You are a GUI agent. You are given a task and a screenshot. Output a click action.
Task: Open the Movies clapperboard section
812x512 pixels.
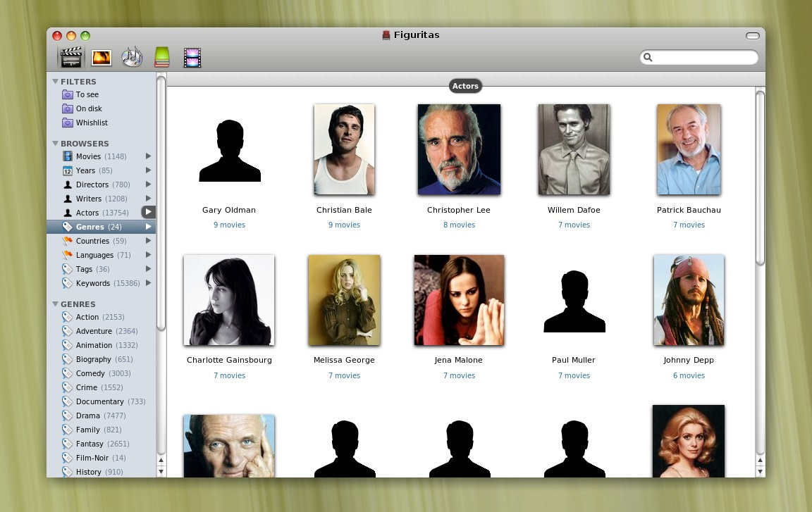(x=71, y=58)
